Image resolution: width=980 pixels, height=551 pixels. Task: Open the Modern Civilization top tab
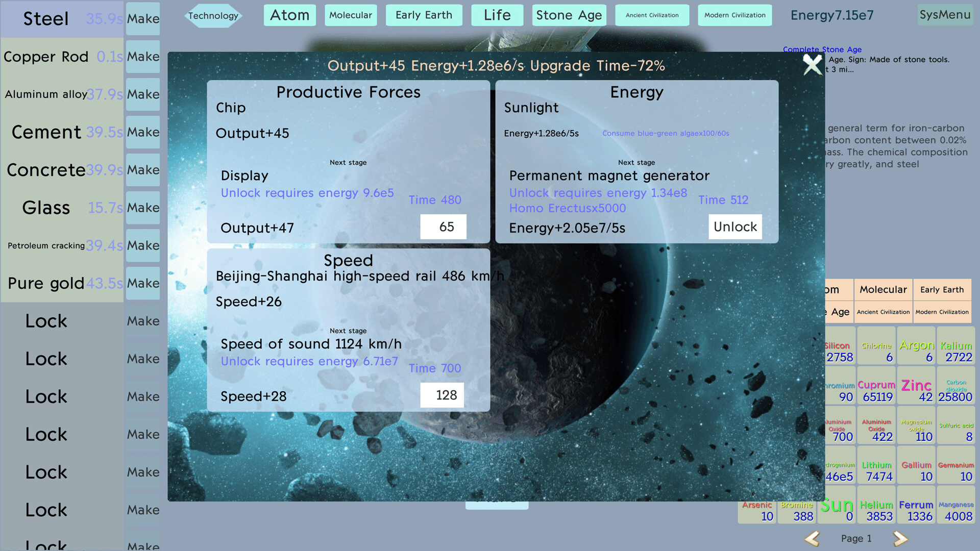point(734,15)
